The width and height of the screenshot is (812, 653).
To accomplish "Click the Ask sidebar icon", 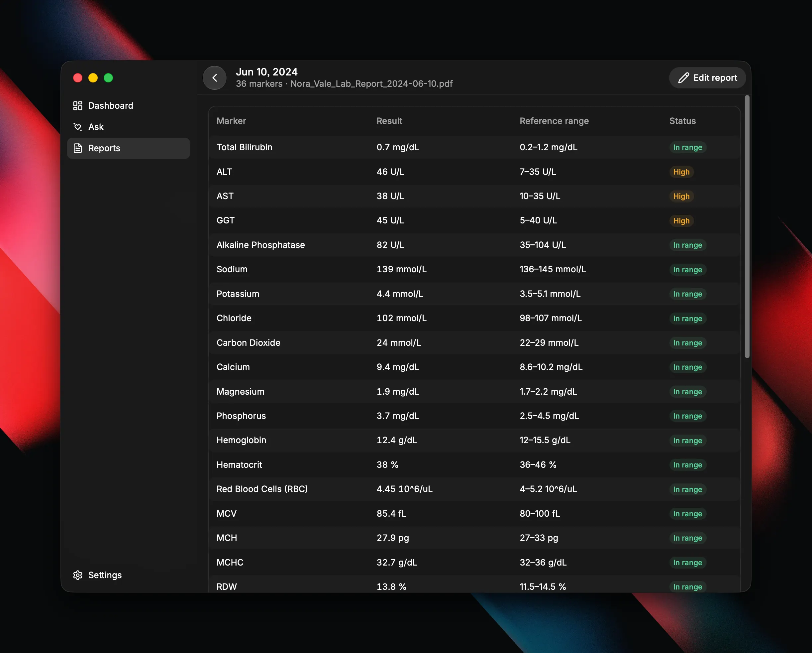I will [x=78, y=127].
